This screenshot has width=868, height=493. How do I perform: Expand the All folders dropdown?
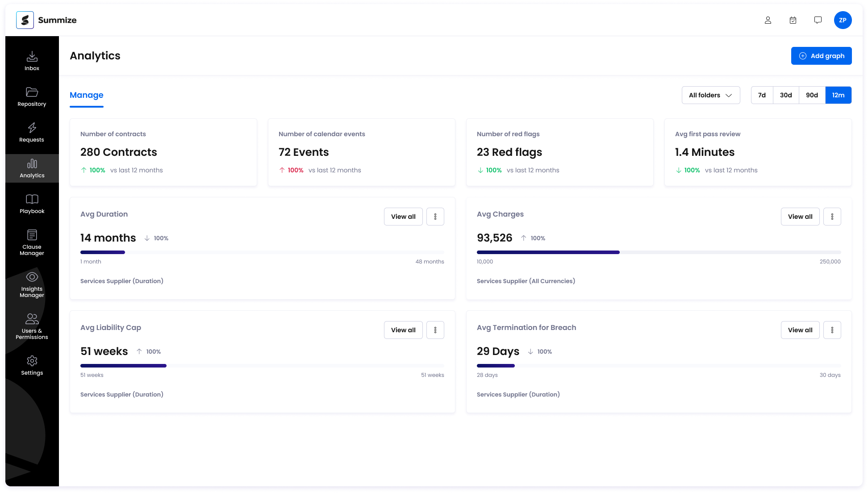(710, 95)
